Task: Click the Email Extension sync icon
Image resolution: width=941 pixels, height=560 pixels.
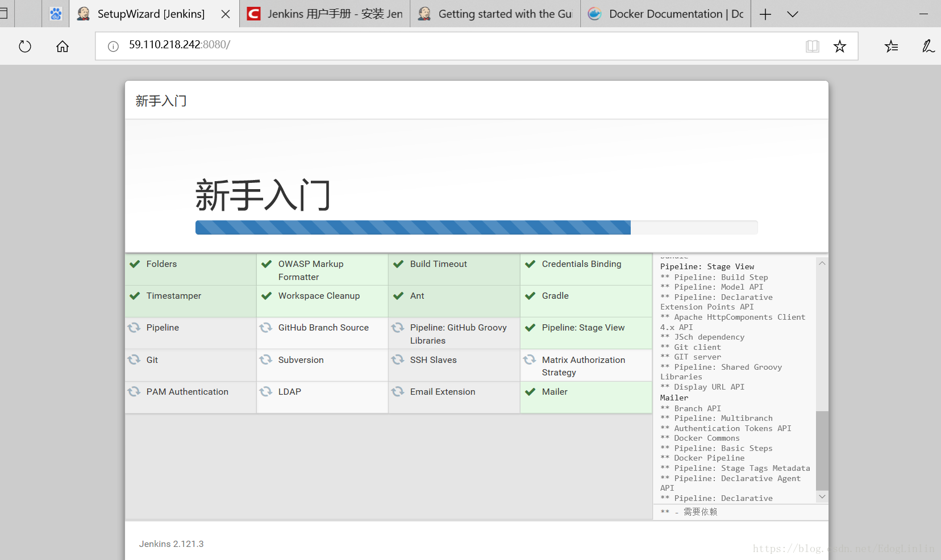Action: [x=398, y=392]
